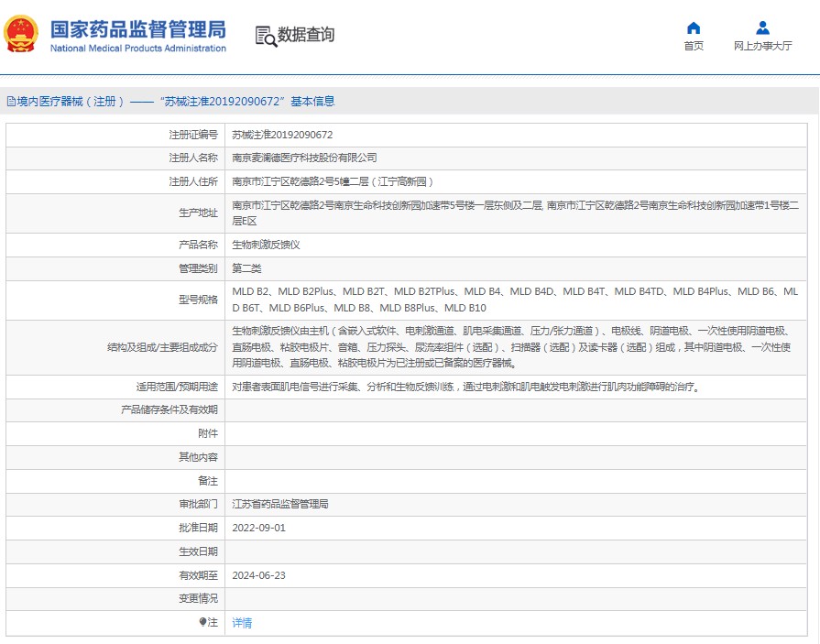Click the 生产地址 label

198,213
